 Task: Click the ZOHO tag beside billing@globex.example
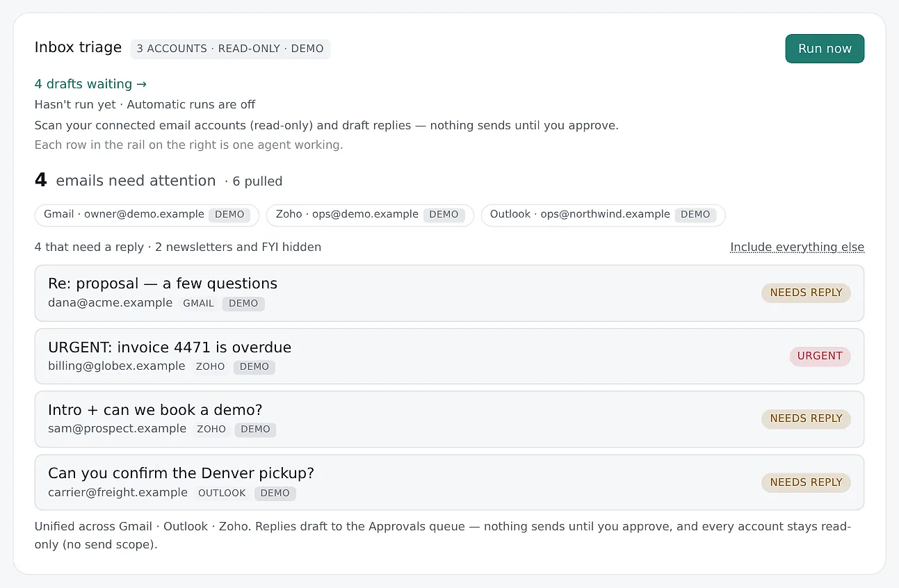(210, 367)
